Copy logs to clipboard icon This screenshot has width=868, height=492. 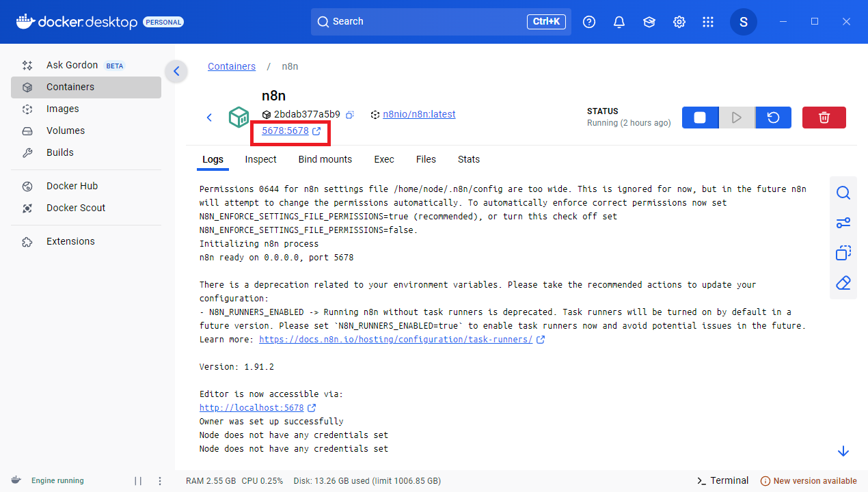tap(843, 253)
